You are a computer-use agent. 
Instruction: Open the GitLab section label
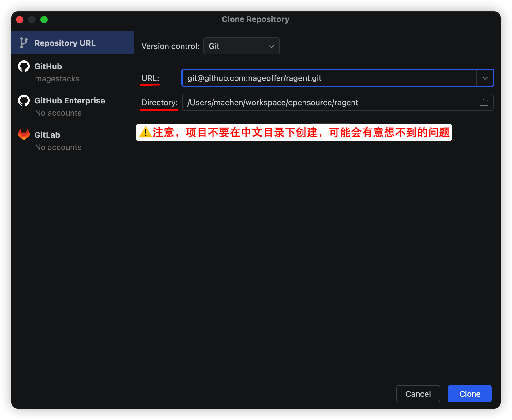[47, 135]
